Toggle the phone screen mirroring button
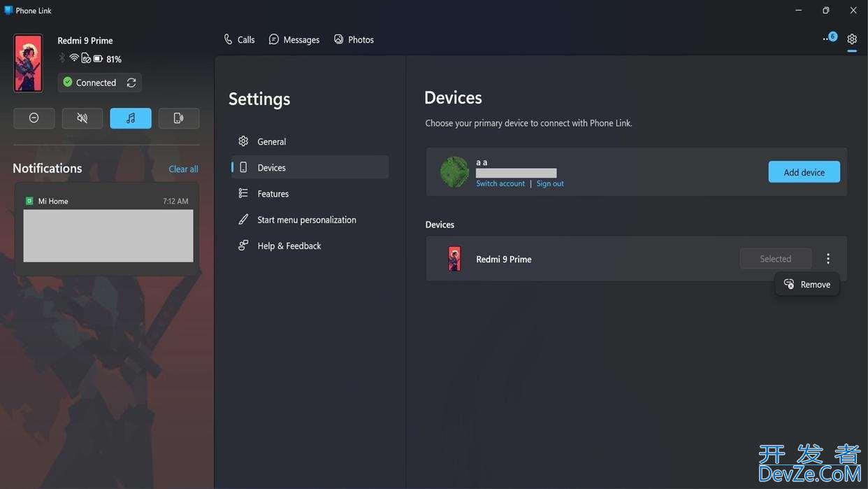868x489 pixels. click(179, 118)
